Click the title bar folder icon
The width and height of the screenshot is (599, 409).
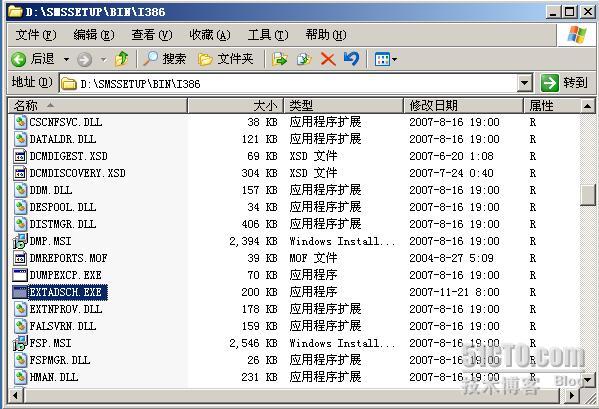(15, 12)
